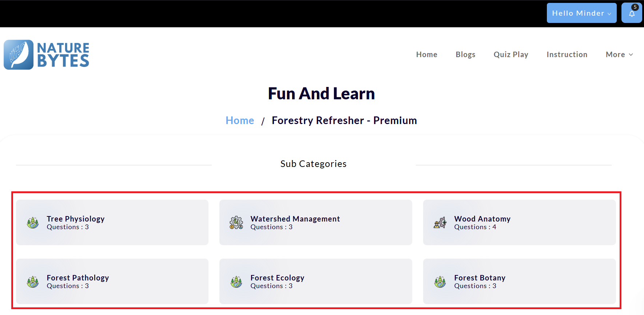Click the Tree Physiology category icon
Viewport: 644px width, 315px height.
[x=33, y=222]
